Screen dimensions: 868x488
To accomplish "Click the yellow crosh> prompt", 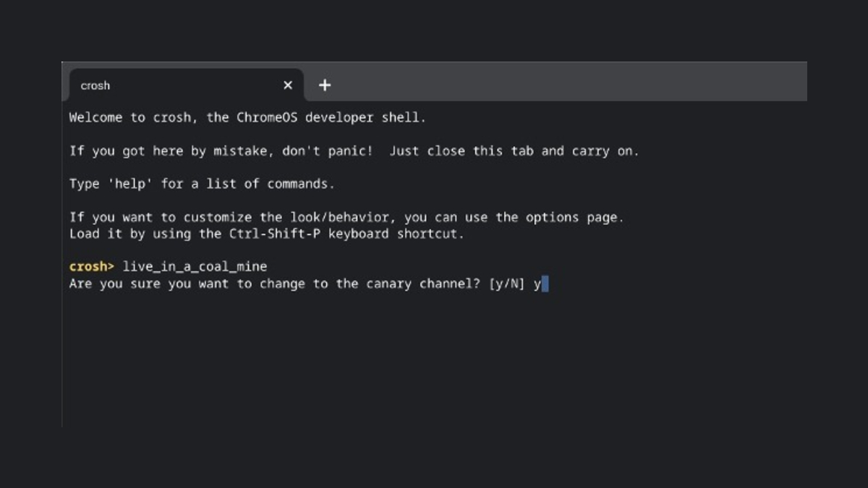I will point(92,267).
